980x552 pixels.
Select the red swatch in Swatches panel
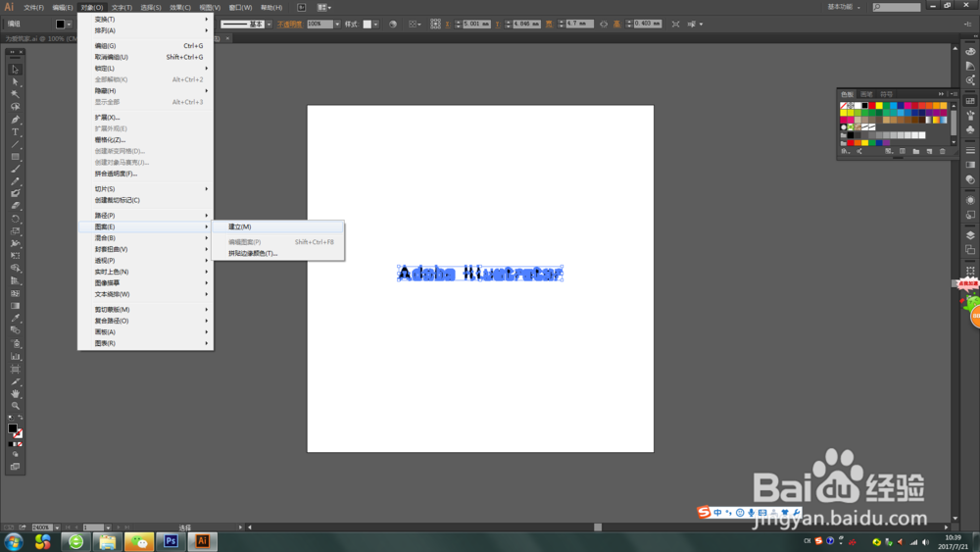[872, 106]
